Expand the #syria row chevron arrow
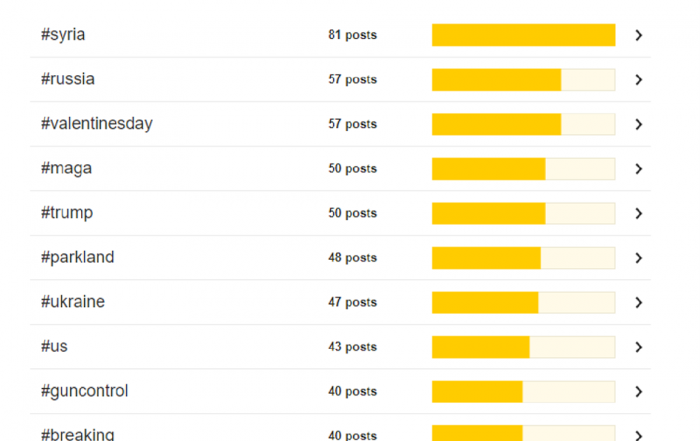Screen dimensions: 700x441 [639, 35]
